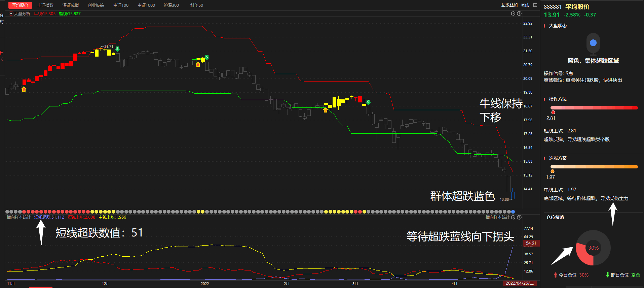This screenshot has width=644, height=288.
Task: Click the 今日仓位 30% value
Action: pos(584,275)
